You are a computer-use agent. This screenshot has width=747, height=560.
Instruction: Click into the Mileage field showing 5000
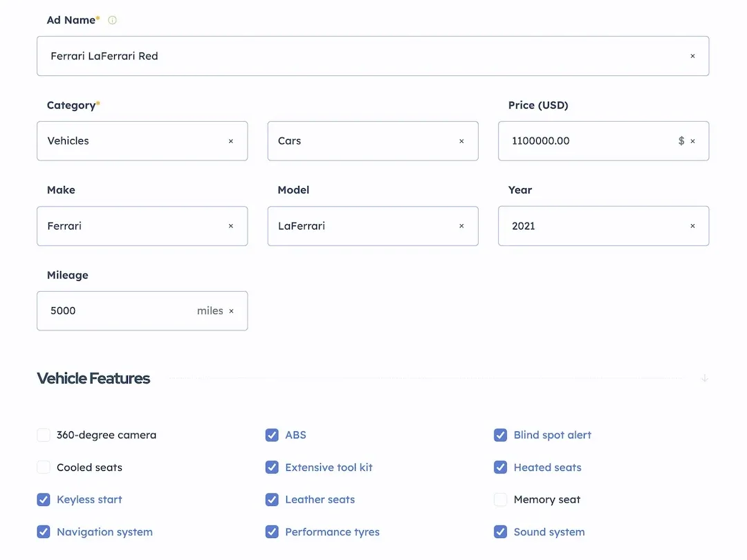pyautogui.click(x=142, y=311)
